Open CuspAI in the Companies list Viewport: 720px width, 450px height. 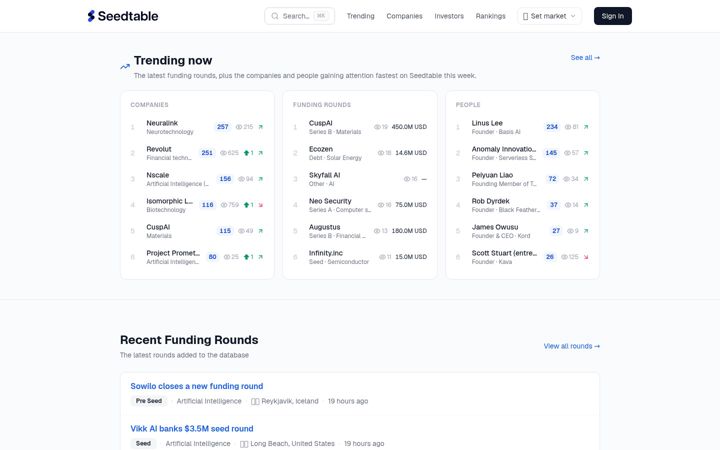[197, 231]
